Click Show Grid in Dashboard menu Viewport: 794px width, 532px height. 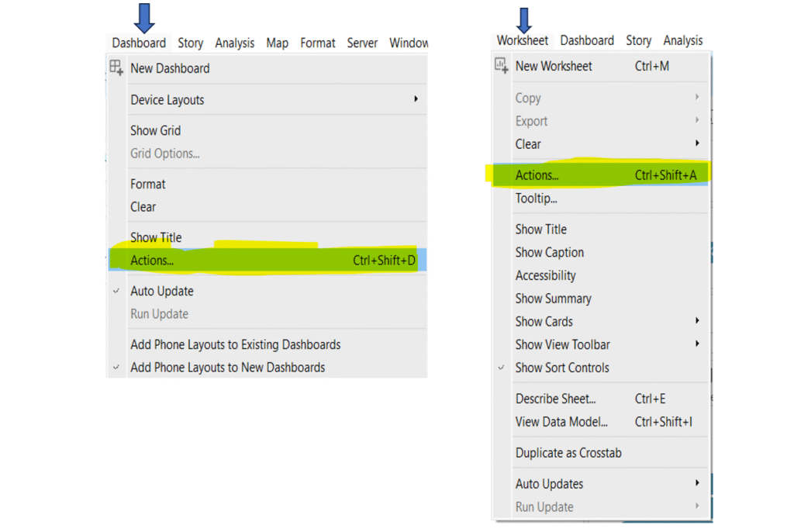pyautogui.click(x=155, y=130)
